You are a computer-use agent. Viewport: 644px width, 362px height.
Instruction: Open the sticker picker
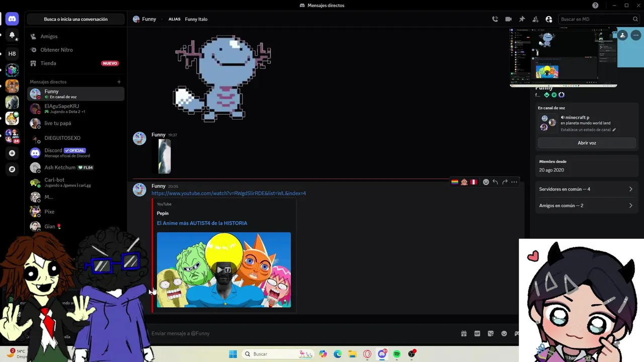pyautogui.click(x=491, y=333)
